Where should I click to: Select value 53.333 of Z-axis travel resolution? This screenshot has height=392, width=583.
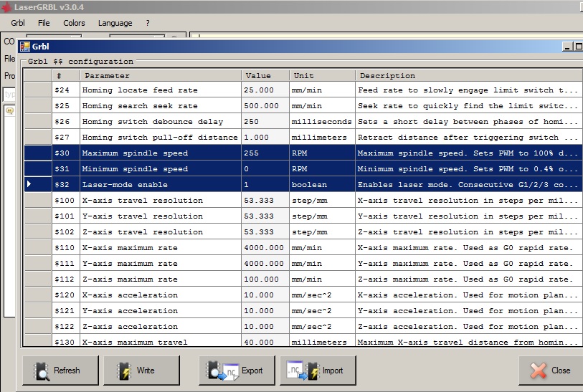point(265,232)
